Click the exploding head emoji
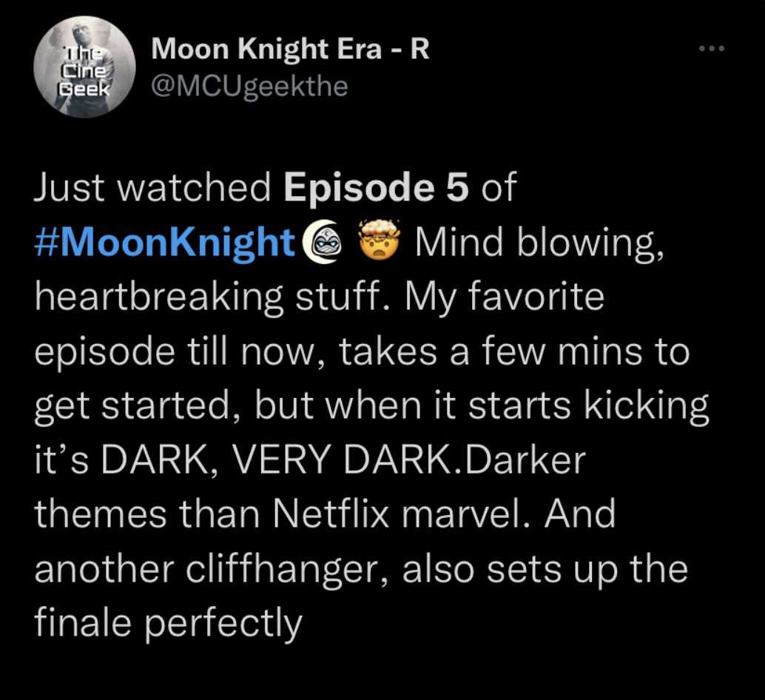The image size is (765, 700). coord(380,240)
